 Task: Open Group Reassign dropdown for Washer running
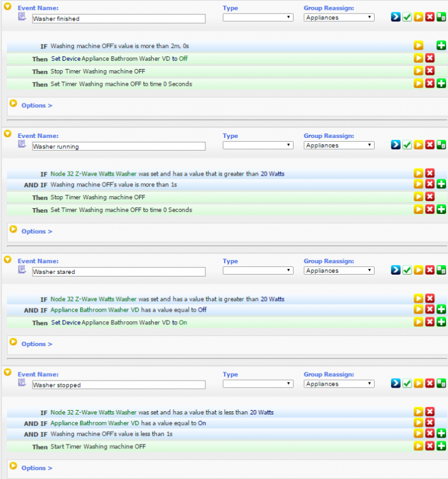click(339, 146)
